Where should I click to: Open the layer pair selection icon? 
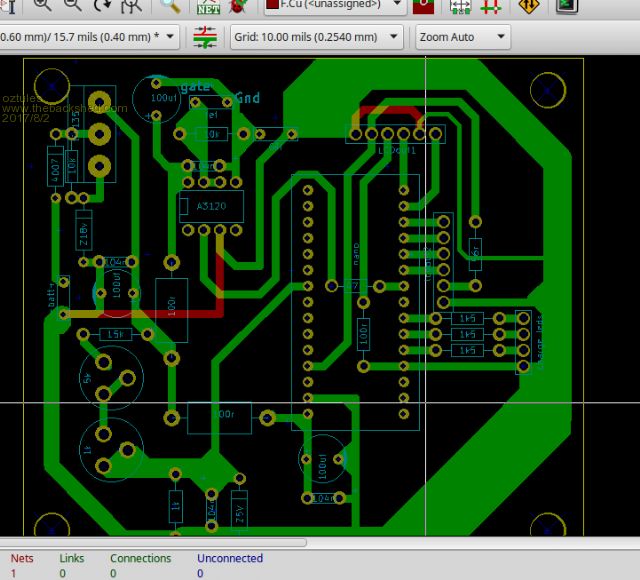click(423, 5)
